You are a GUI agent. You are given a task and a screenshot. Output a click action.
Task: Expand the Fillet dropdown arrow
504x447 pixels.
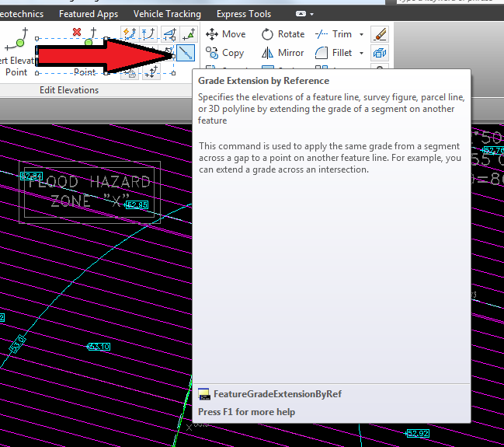(x=361, y=53)
